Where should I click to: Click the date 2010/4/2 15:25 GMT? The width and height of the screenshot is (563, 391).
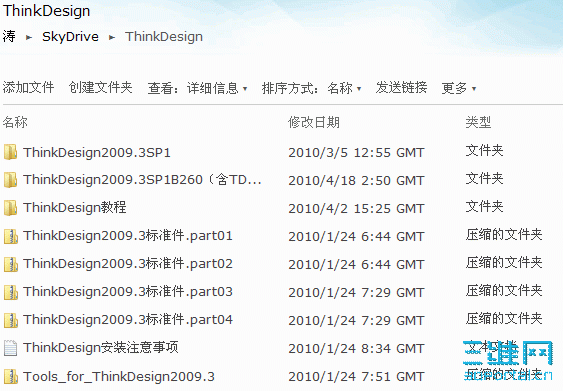coord(356,209)
